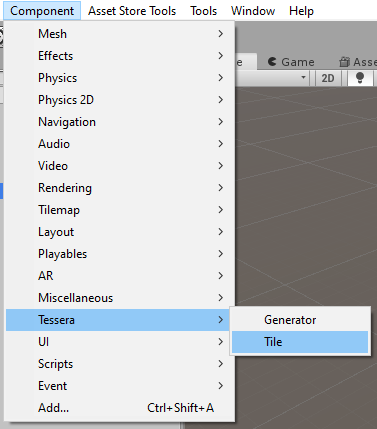Image resolution: width=377 pixels, height=429 pixels.
Task: Expand the Mesh submenu
Action: (120, 34)
